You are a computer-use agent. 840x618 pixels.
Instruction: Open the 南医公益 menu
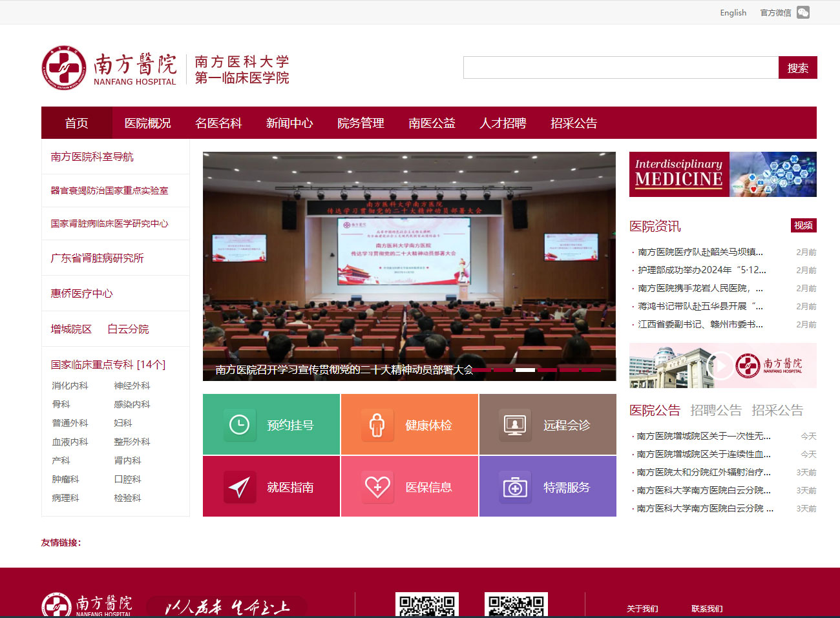click(432, 123)
